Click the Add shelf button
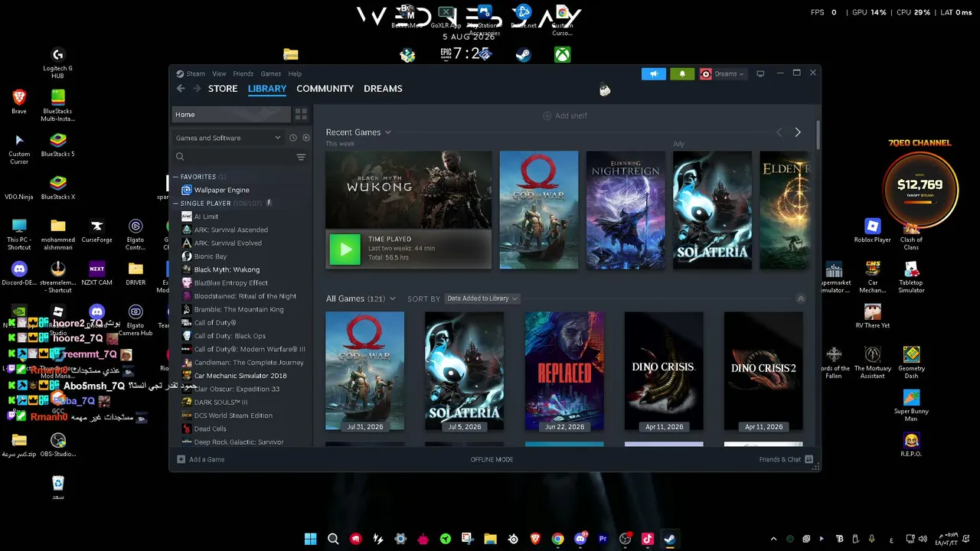The width and height of the screenshot is (980, 551). coord(565,116)
